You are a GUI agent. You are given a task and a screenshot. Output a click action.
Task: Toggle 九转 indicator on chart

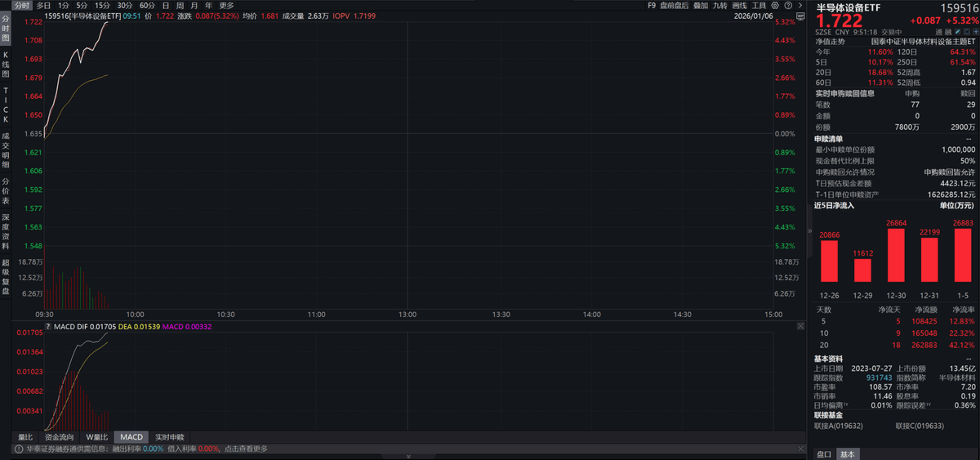pos(719,5)
